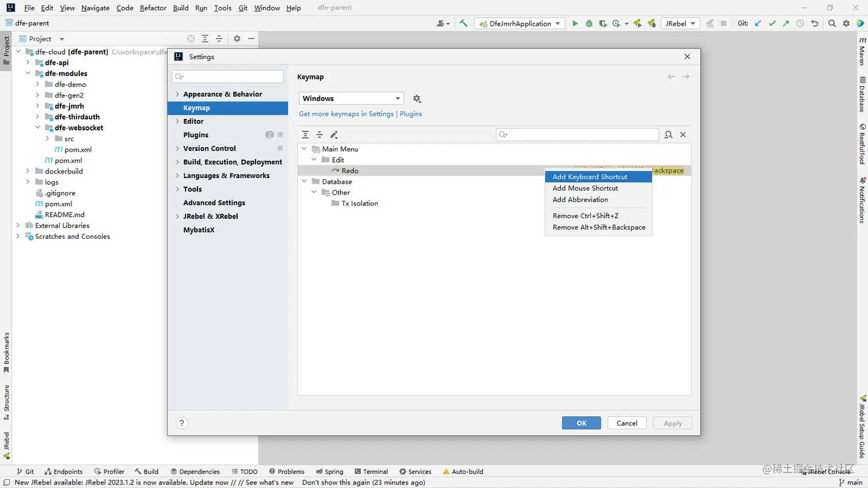Select Add Abbreviation from context menu

(x=598, y=200)
